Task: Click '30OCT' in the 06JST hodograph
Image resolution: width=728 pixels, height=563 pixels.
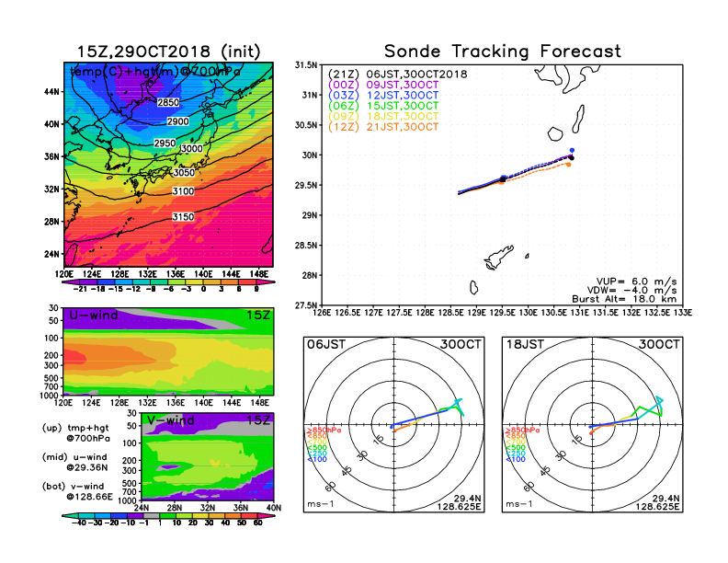Action: (x=461, y=345)
